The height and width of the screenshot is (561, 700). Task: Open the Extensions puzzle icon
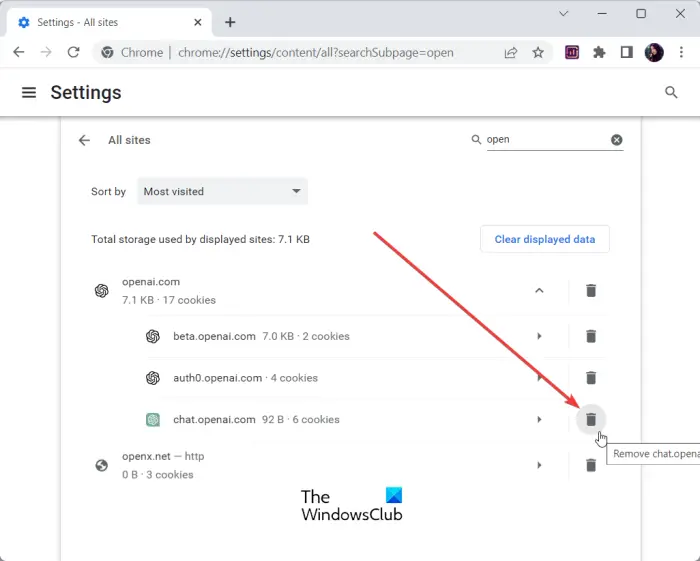coord(599,52)
